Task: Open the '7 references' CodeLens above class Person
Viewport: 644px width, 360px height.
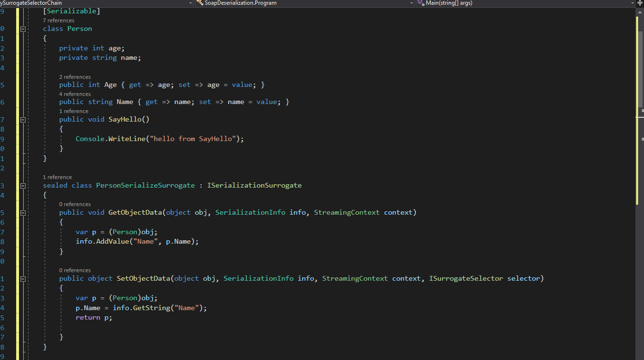Action: coord(58,20)
